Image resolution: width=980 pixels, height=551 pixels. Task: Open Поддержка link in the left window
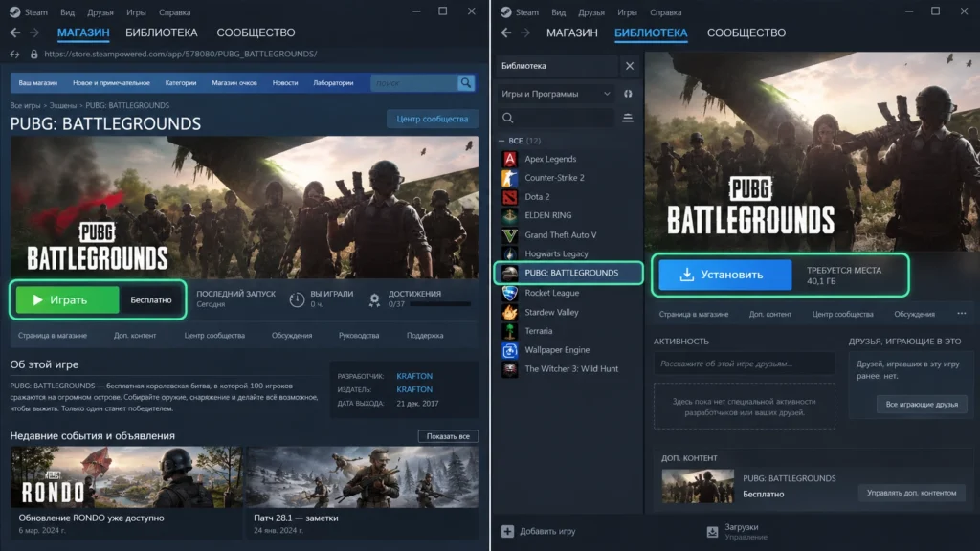pos(425,336)
